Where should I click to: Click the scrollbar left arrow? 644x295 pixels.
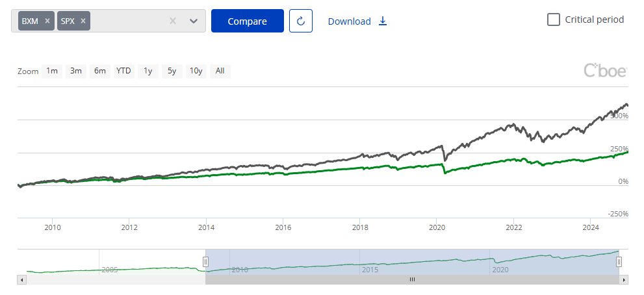22,279
